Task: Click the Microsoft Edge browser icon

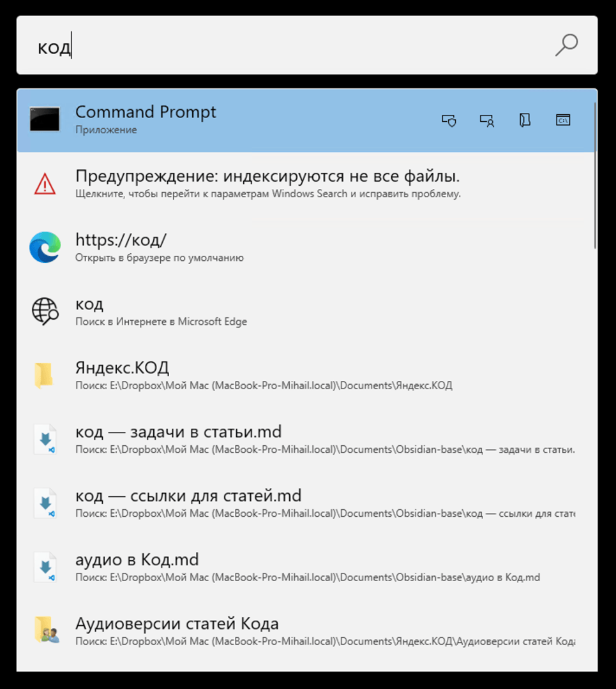Action: (45, 248)
